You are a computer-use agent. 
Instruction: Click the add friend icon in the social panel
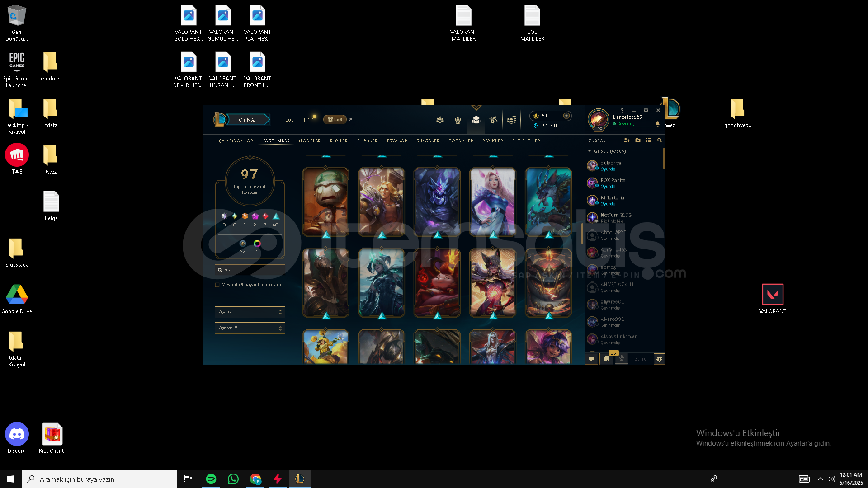(x=627, y=141)
